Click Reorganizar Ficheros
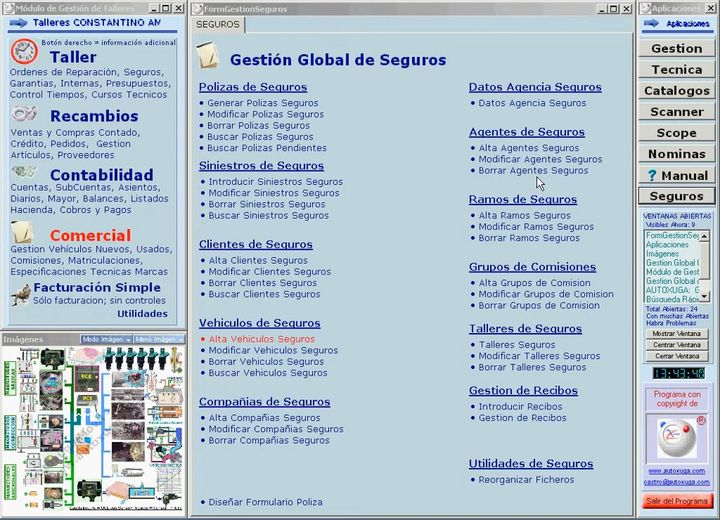 tap(526, 480)
